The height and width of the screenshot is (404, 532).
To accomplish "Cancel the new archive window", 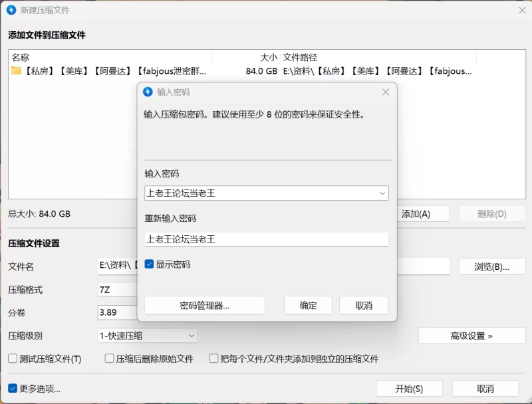I will pyautogui.click(x=485, y=389).
